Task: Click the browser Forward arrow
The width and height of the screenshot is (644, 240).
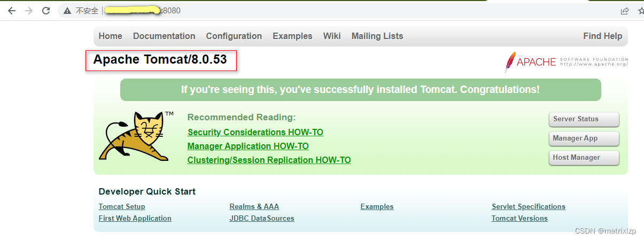Action: pyautogui.click(x=29, y=11)
